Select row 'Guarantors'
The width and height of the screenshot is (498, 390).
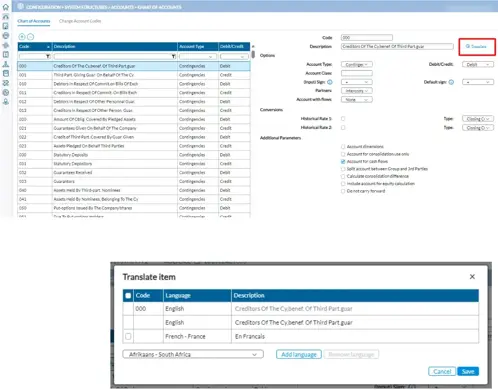(x=134, y=181)
